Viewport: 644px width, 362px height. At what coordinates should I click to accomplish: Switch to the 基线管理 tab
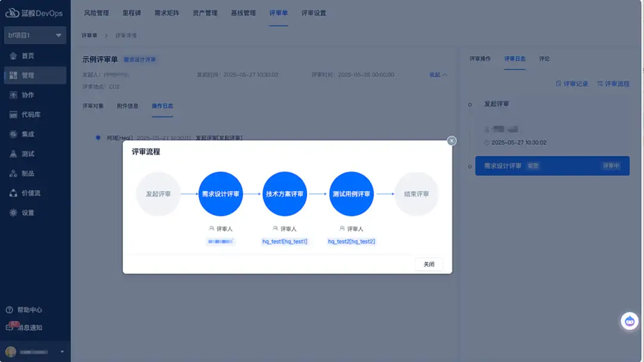(x=243, y=13)
